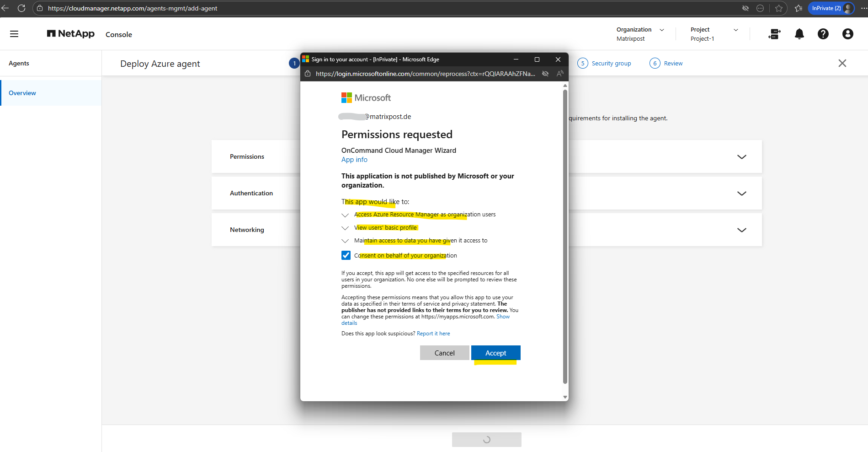This screenshot has height=452, width=868.
Task: Open the Project-1 project dropdown
Action: [x=714, y=34]
